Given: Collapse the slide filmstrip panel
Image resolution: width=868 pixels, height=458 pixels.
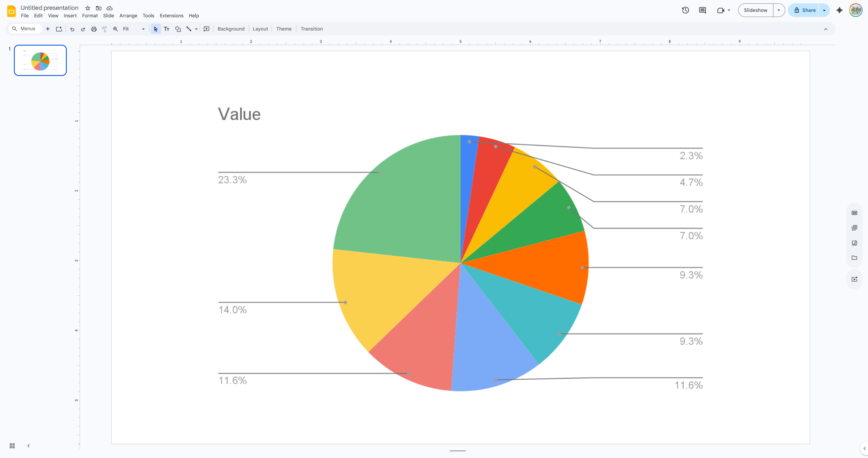Looking at the screenshot, I should [28, 446].
